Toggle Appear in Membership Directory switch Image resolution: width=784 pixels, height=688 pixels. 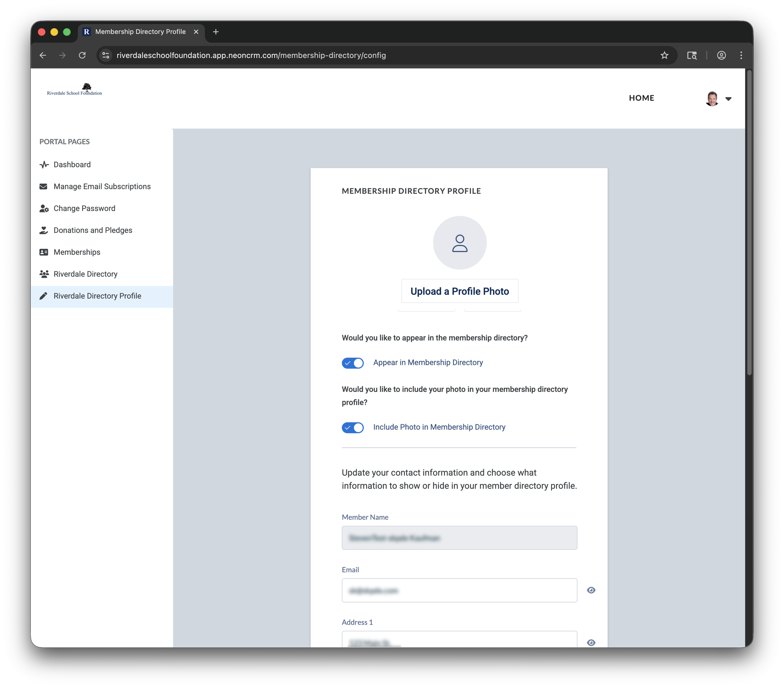pyautogui.click(x=352, y=363)
